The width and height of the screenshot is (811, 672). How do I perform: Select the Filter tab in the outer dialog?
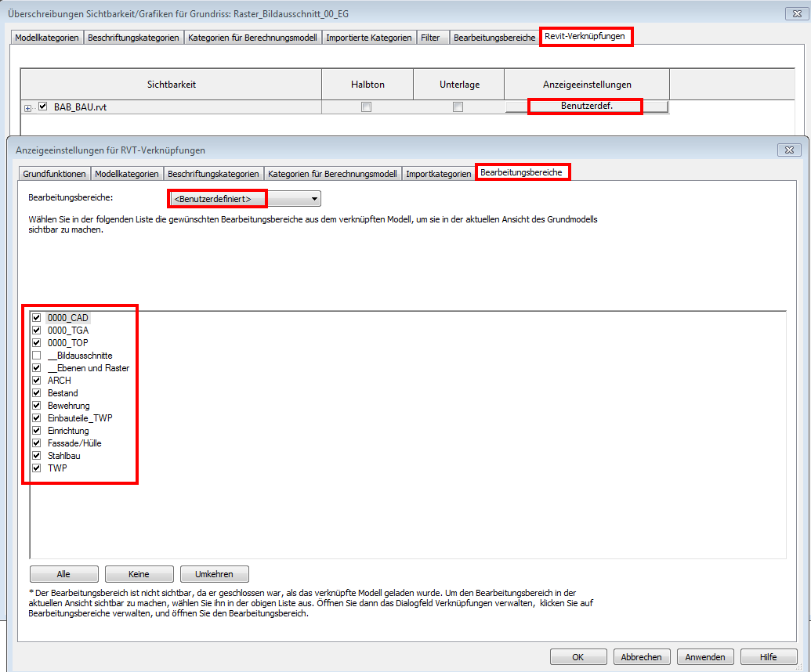tap(430, 38)
